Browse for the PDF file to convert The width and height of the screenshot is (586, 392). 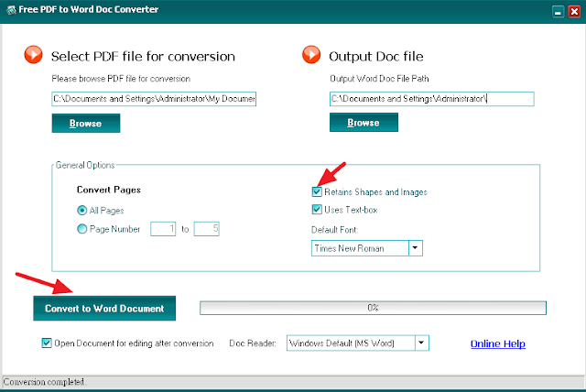tap(86, 124)
